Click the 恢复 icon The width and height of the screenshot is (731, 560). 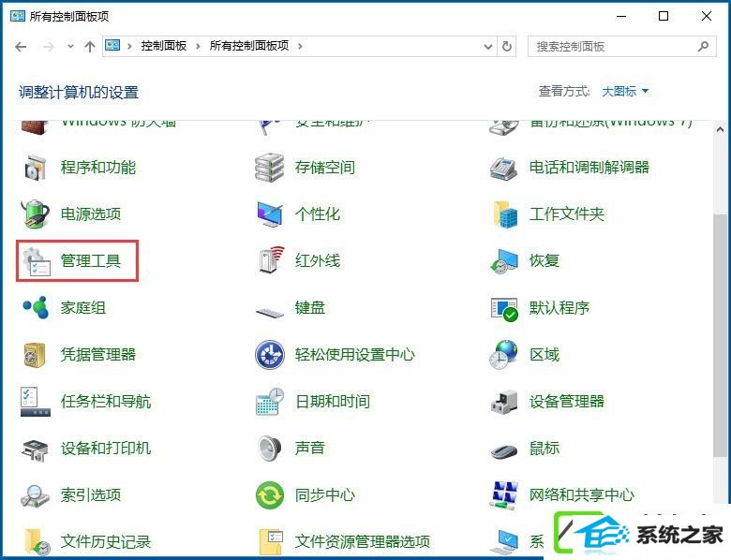[x=503, y=261]
